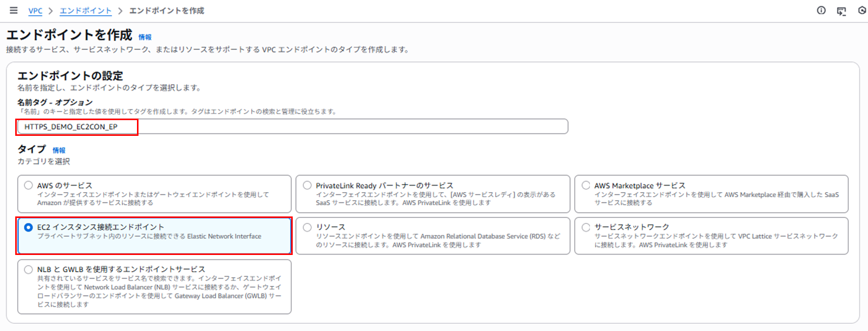Click the clock icon at top right

[x=862, y=10]
